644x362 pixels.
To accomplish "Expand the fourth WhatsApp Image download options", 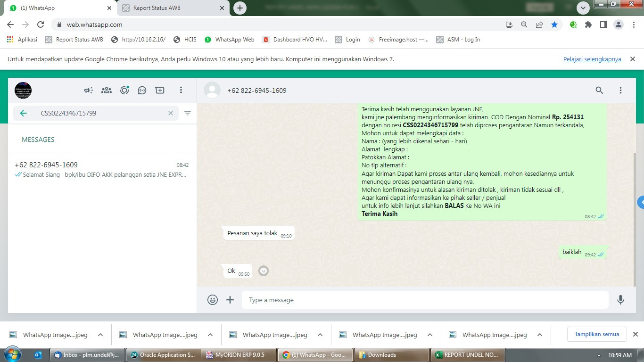I will point(430,335).
